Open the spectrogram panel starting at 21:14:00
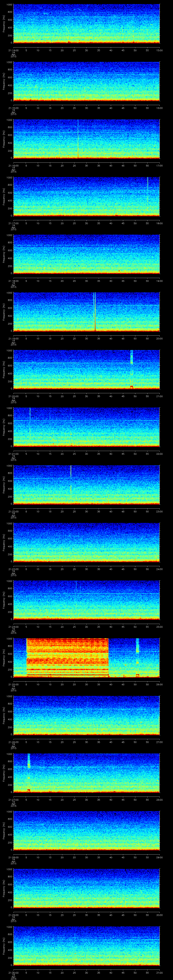The width and height of the screenshot is (173, 980). pyautogui.click(x=86, y=24)
